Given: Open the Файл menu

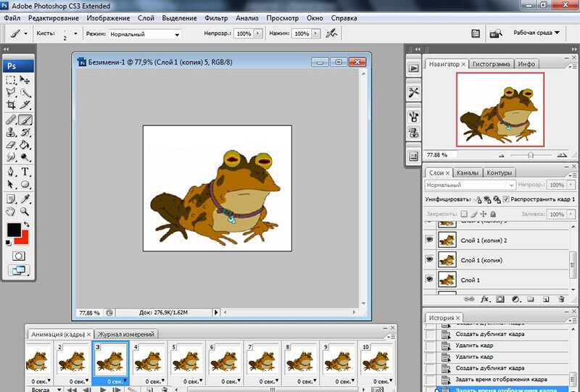Looking at the screenshot, I should click(12, 18).
